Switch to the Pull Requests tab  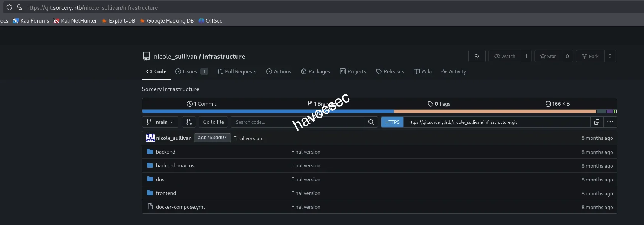(x=237, y=71)
